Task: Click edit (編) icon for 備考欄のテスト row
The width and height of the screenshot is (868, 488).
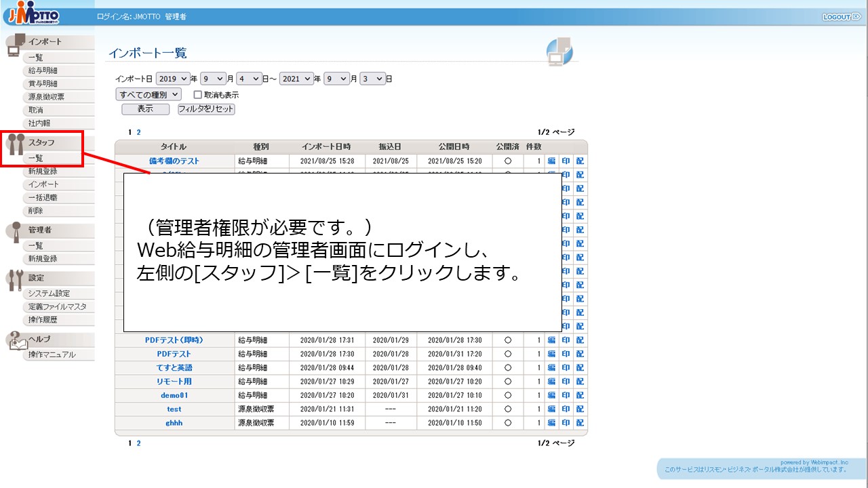Action: point(551,161)
